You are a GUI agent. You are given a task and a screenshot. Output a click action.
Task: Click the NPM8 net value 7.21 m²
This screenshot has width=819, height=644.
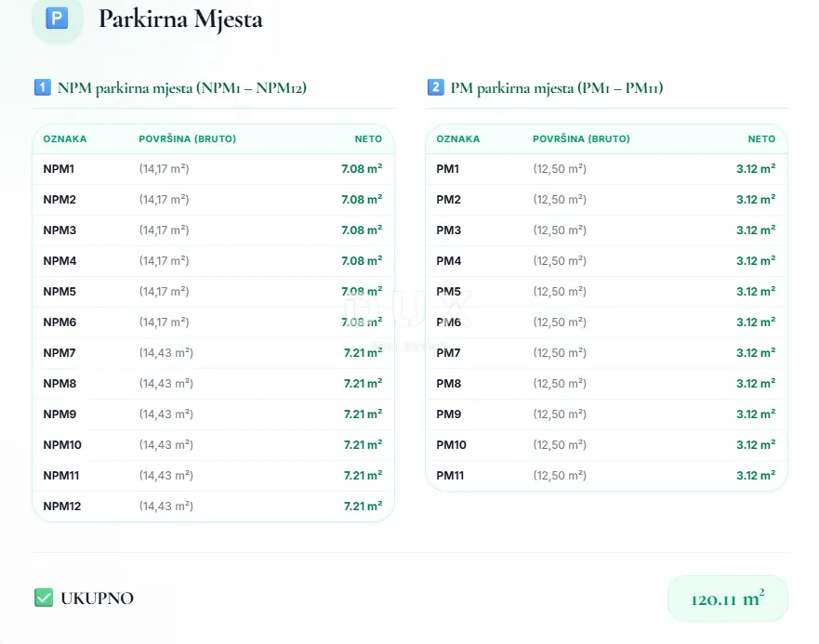363,384
